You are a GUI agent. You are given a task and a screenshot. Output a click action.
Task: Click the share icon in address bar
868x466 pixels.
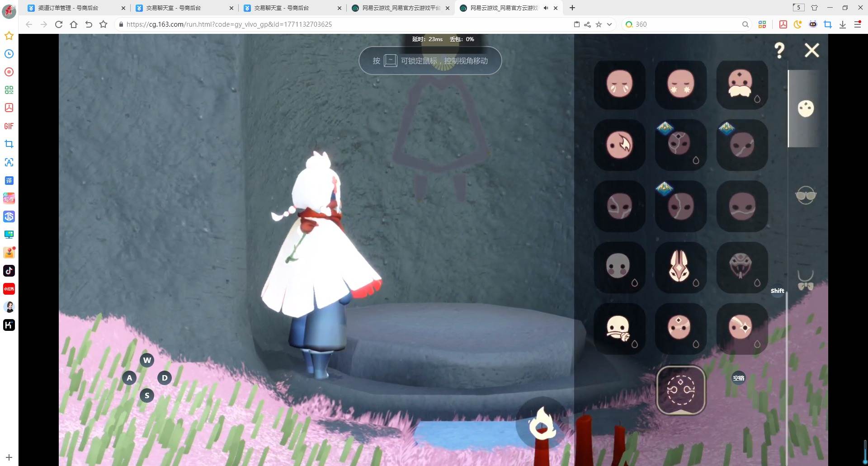click(x=587, y=24)
